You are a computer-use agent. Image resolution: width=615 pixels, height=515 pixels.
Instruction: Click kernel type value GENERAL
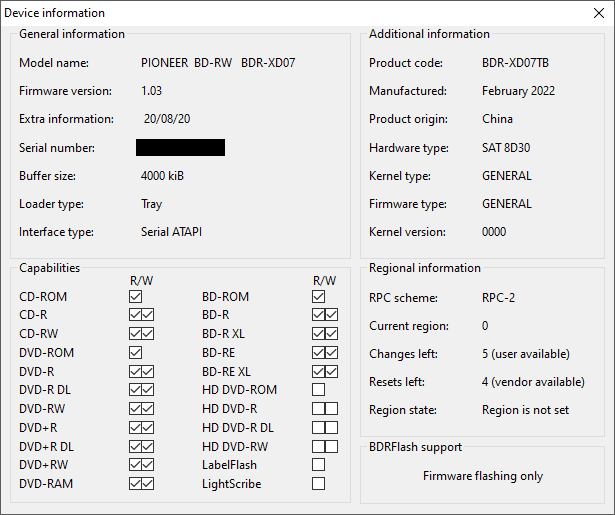[x=507, y=176]
